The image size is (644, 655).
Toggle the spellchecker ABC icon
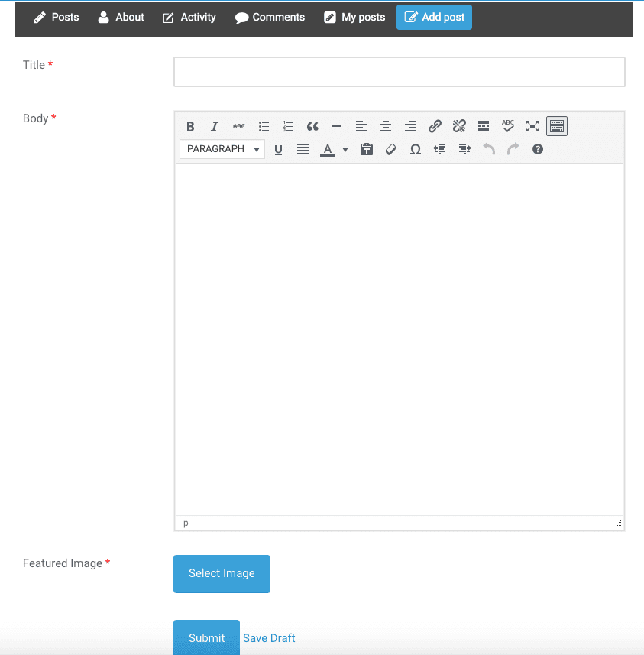point(508,126)
